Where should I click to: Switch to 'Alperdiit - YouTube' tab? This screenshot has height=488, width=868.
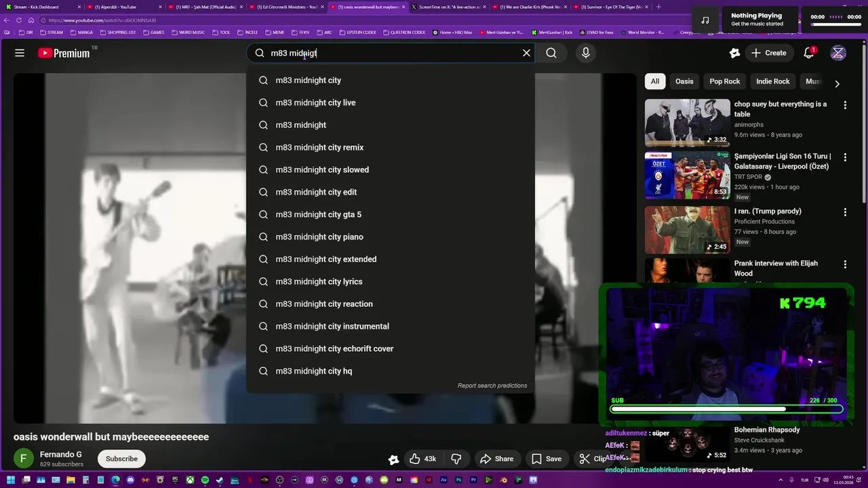pos(124,7)
